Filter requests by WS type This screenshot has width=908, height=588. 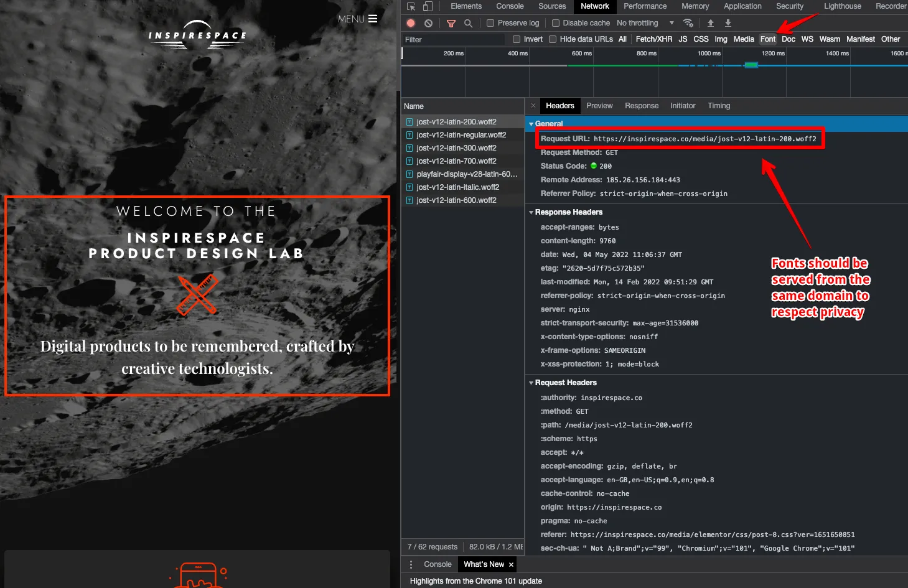pyautogui.click(x=807, y=39)
